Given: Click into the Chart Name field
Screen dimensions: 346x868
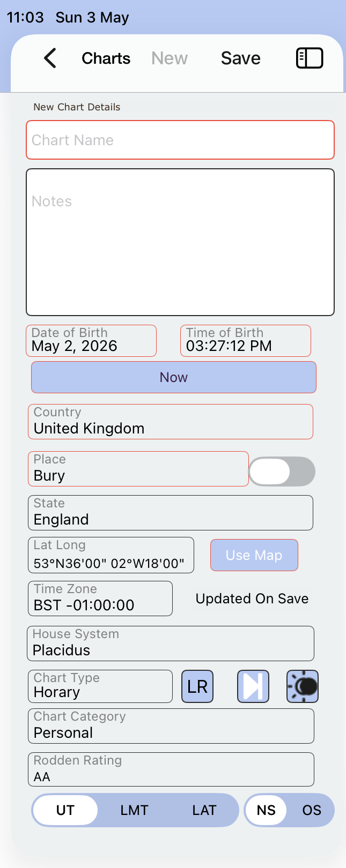Looking at the screenshot, I should pos(180,140).
